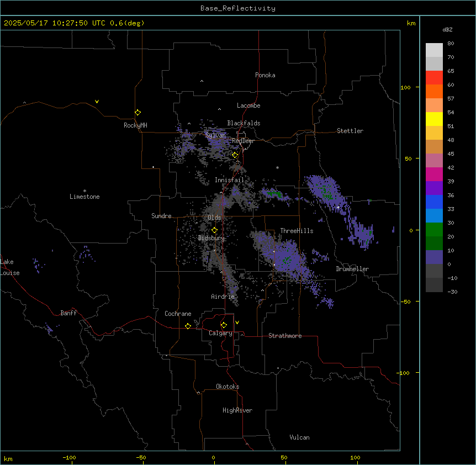Click the Calgary label
The image size is (476, 465).
point(220,333)
